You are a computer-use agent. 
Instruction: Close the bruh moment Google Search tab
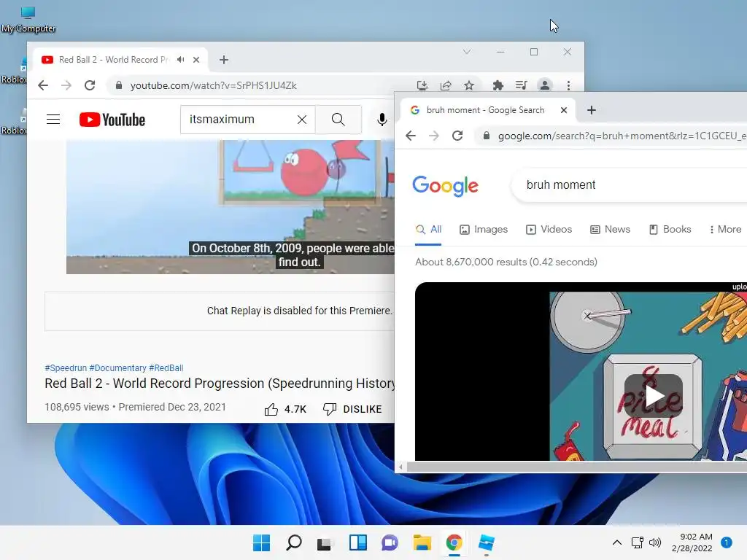pyautogui.click(x=564, y=110)
